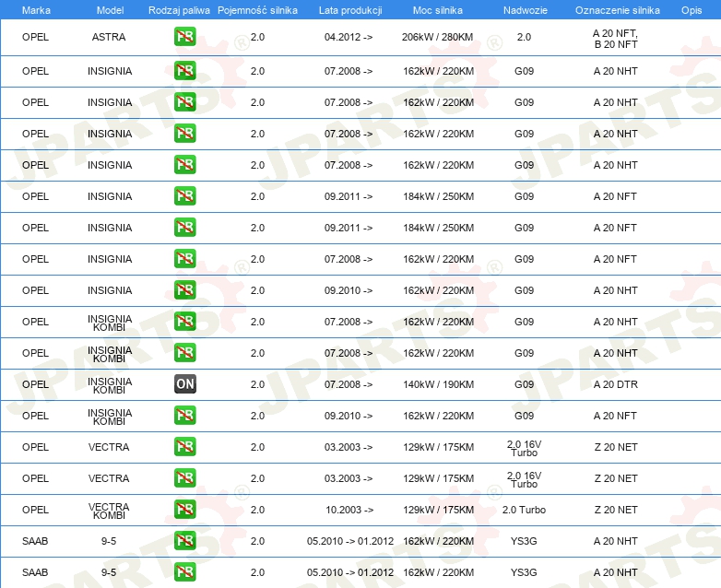This screenshot has width=721, height=588.
Task: Click the ON diesel fuel icon
Action: click(x=184, y=384)
